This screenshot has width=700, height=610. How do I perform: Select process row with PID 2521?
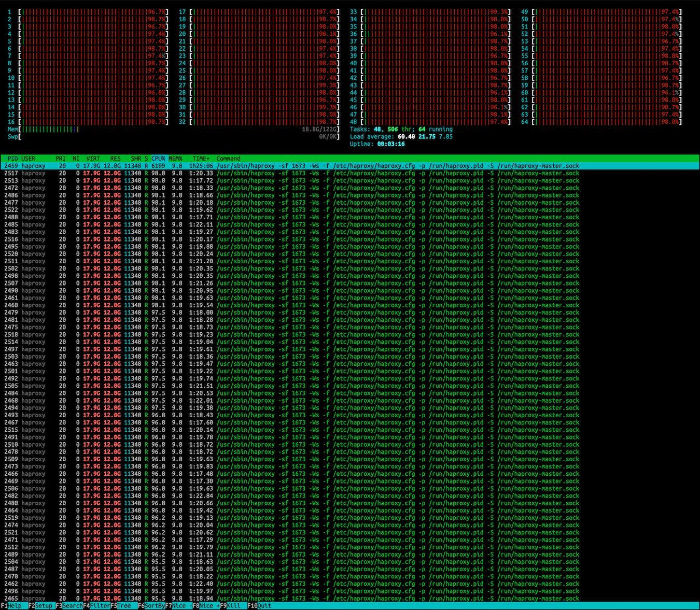click(349, 532)
